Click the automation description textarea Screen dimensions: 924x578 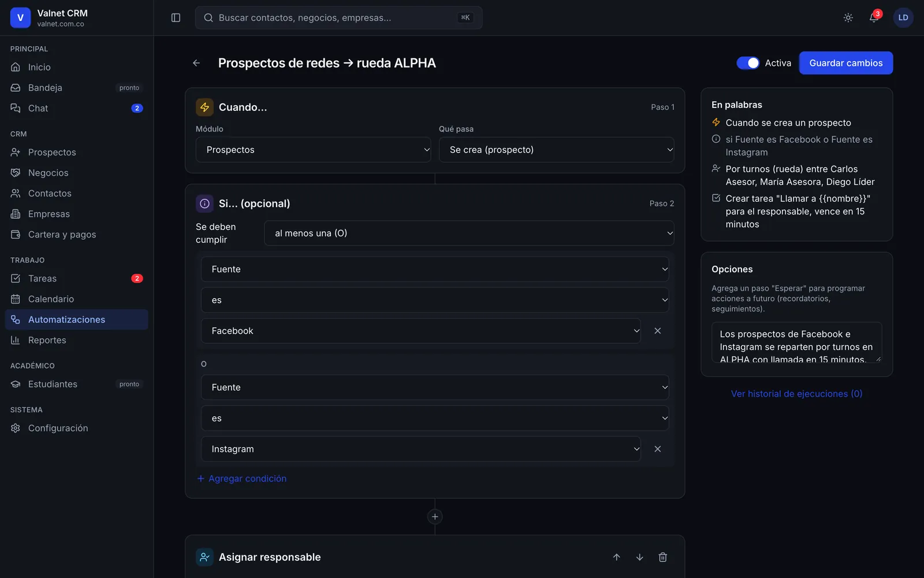[796, 343]
